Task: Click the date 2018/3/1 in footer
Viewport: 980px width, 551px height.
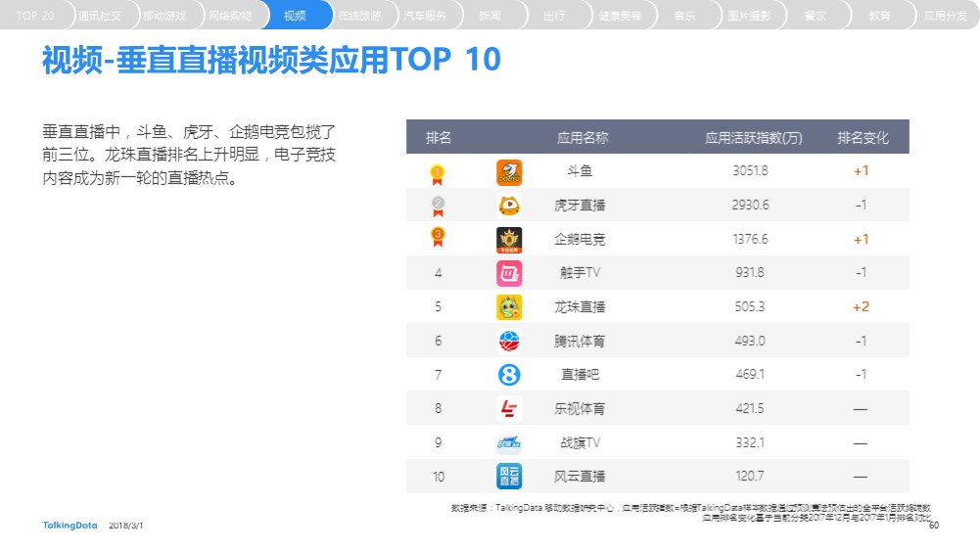Action: (x=125, y=526)
